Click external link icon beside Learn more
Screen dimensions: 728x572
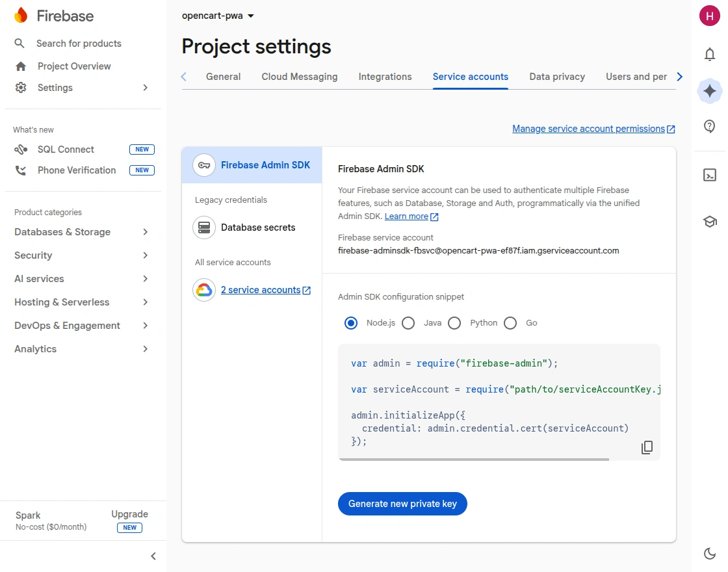(x=434, y=217)
